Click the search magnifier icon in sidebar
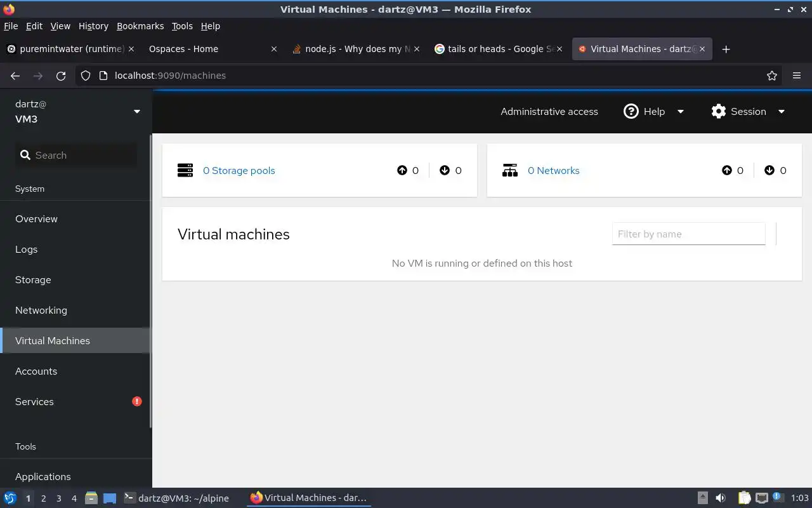 tap(25, 155)
